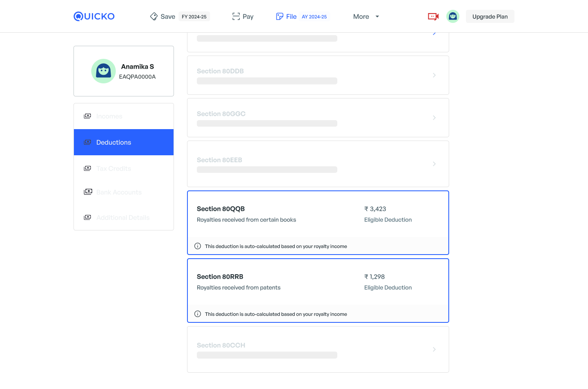Click the Deductions cash icon in sidebar
Image resolution: width=588 pixels, height=389 pixels.
point(87,142)
